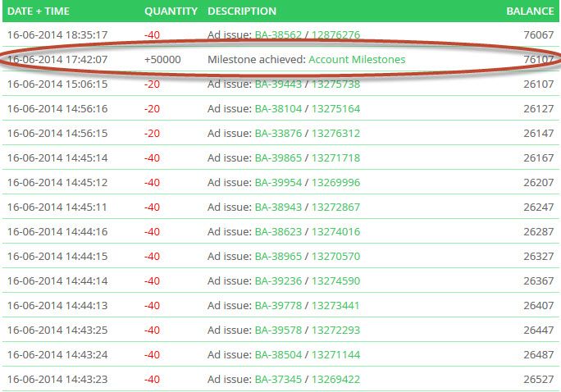Open ad link BA-38965
The image size is (561, 392).
click(x=278, y=257)
